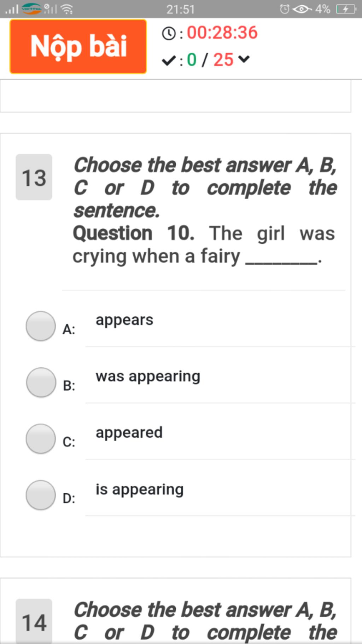Image resolution: width=362 pixels, height=644 pixels.
Task: Choose the answer text 'was appearing'
Action: pyautogui.click(x=148, y=376)
